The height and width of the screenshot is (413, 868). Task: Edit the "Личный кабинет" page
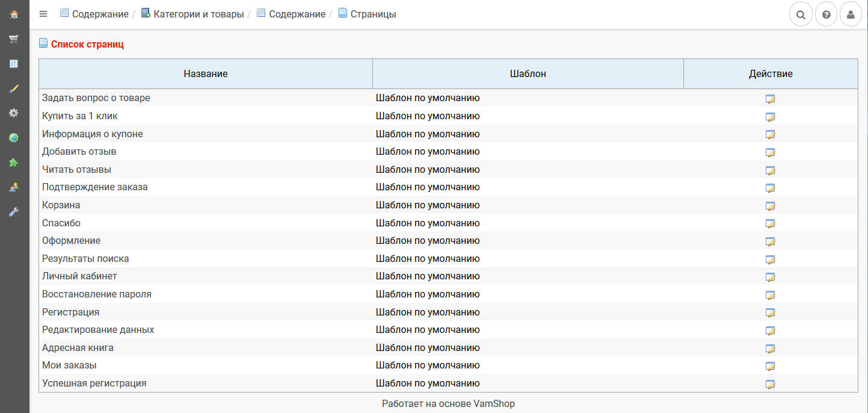[770, 277]
